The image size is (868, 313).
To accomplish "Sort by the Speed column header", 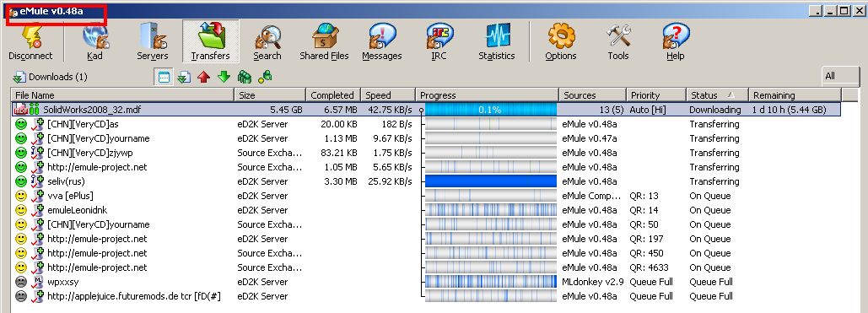I will 388,95.
